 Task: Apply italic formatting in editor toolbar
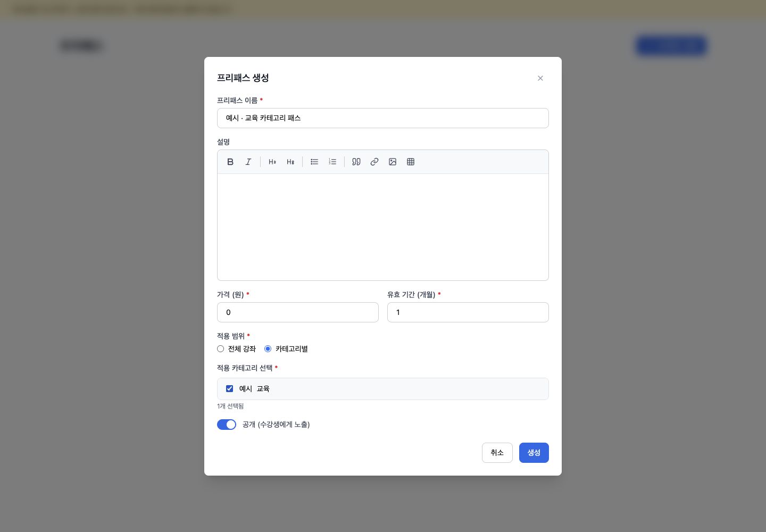click(x=248, y=162)
